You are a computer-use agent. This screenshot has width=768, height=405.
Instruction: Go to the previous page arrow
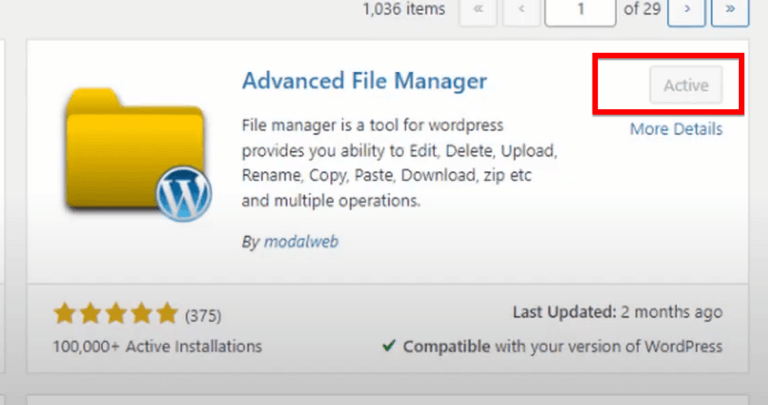522,10
